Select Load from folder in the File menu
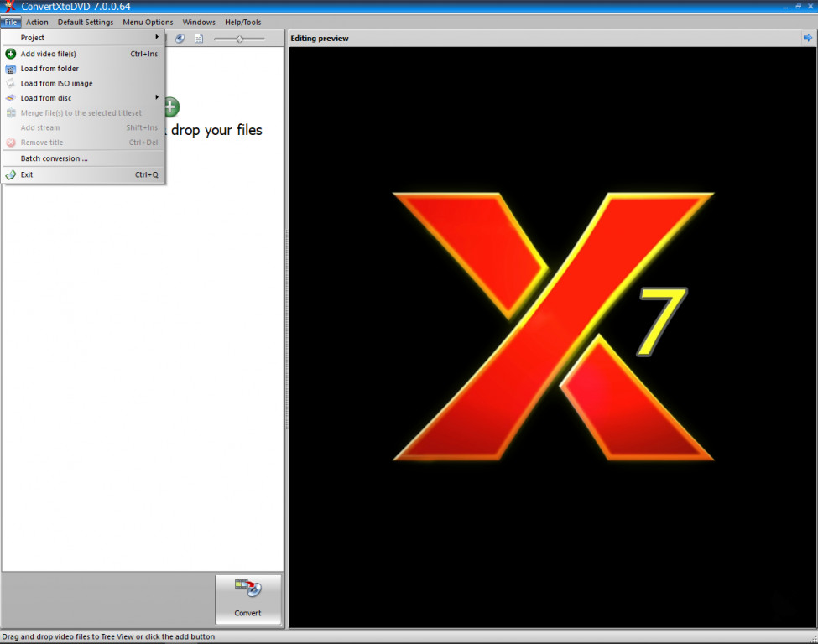This screenshot has height=644, width=818. 52,68
